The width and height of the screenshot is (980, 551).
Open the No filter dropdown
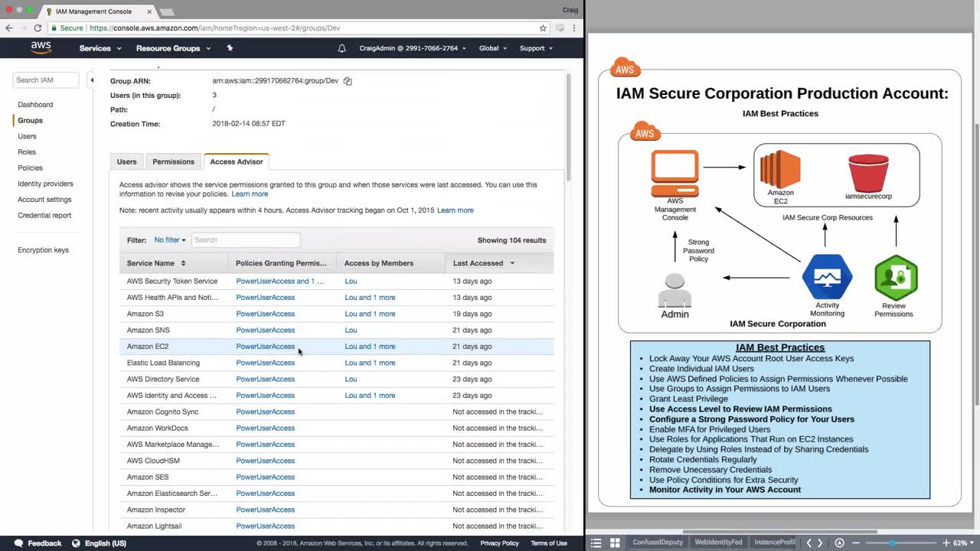coord(170,240)
